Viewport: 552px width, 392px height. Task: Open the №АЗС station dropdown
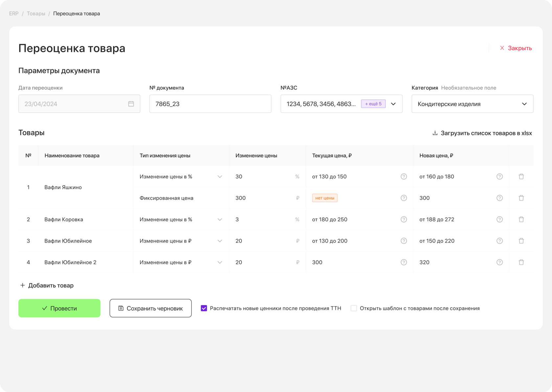pyautogui.click(x=393, y=104)
